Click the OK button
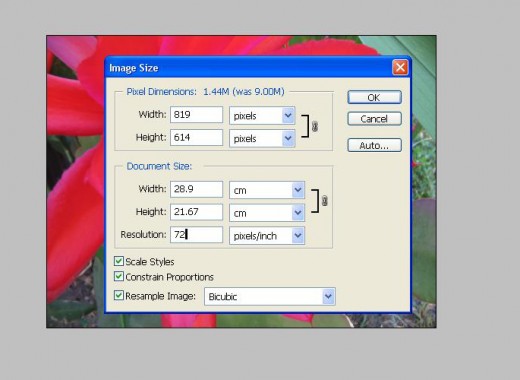This screenshot has width=520, height=380. point(374,97)
